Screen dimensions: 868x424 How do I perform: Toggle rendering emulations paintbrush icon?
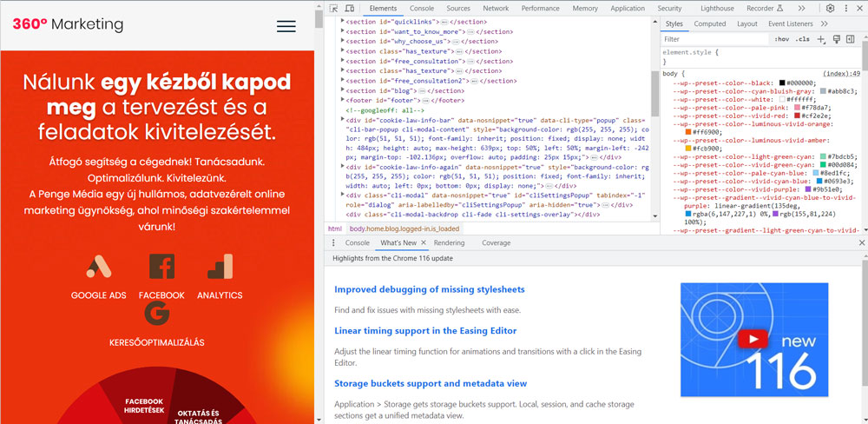click(x=837, y=39)
